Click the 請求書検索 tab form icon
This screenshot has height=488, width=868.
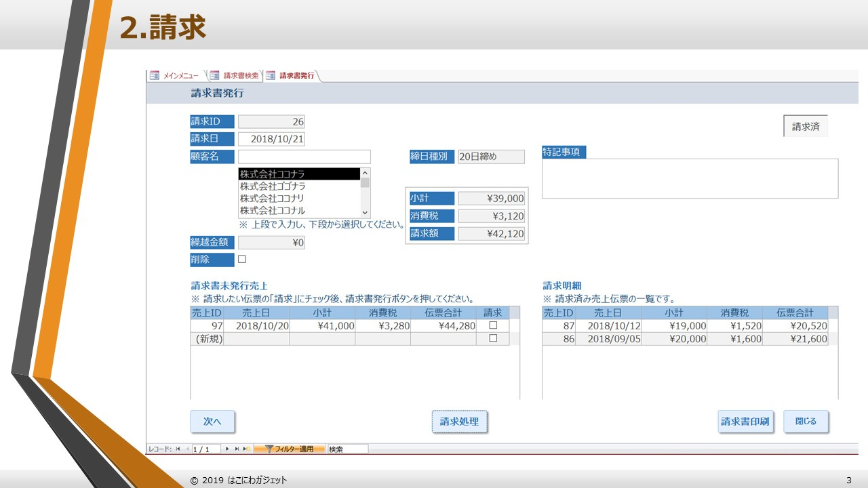point(214,75)
